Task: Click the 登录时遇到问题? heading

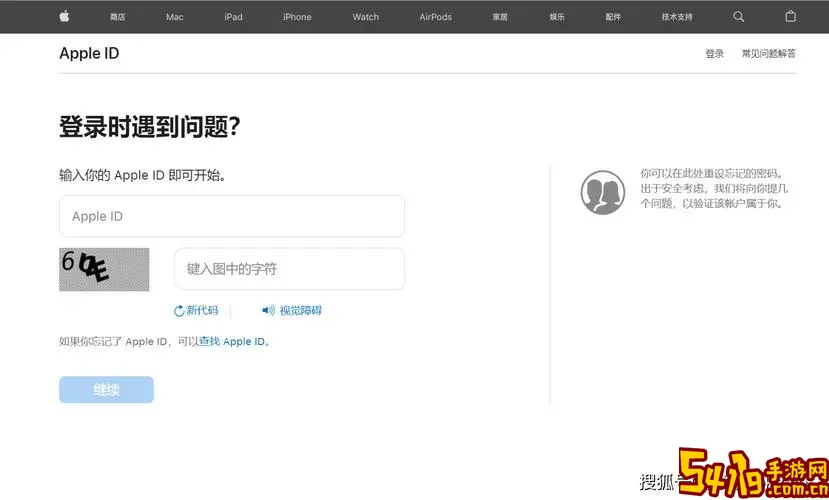Action: [150, 127]
